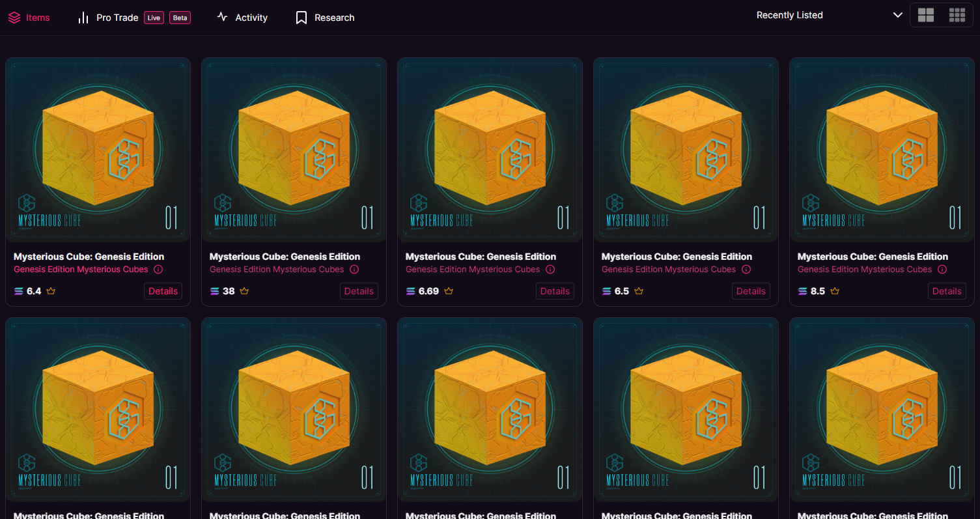Open the Recently Listed sort dropdown

click(789, 15)
